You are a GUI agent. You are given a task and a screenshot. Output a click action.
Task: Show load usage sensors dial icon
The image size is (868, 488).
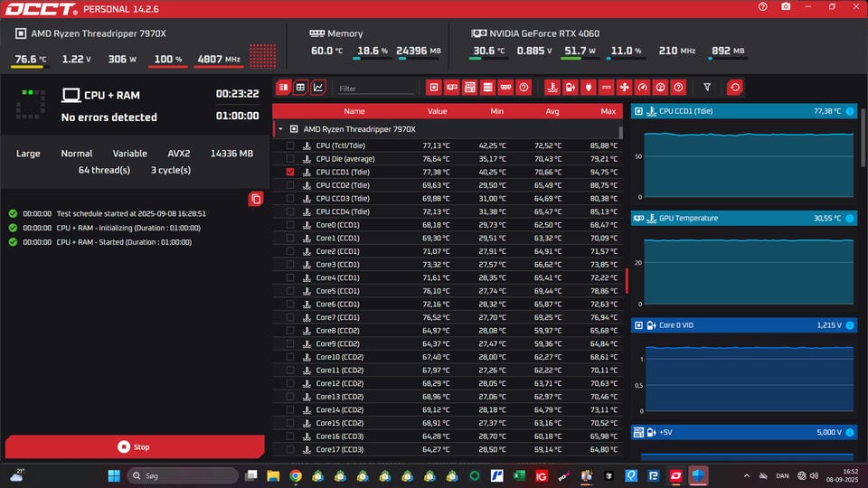(660, 88)
